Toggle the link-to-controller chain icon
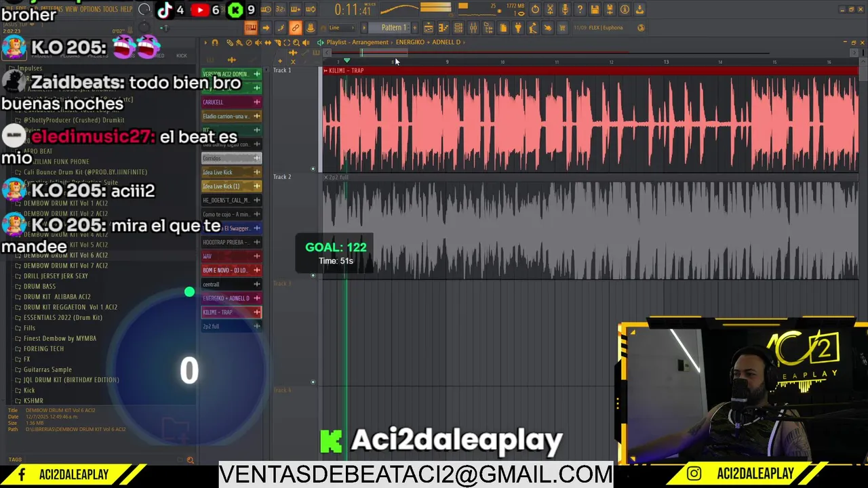This screenshot has height=488, width=868. [296, 28]
